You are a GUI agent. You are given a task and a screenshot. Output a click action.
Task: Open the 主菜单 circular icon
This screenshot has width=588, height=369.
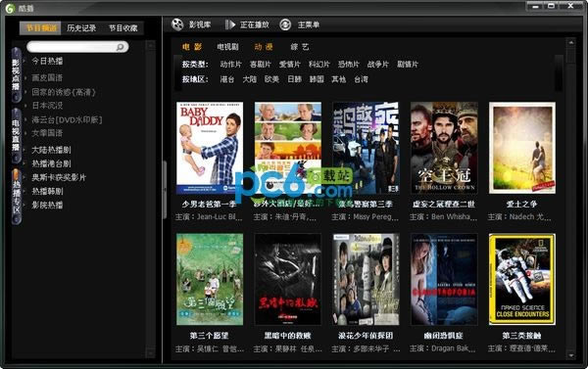pos(285,24)
